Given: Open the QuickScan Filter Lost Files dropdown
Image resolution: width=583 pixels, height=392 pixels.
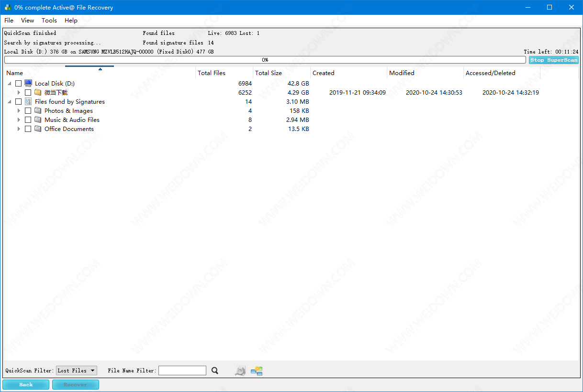Looking at the screenshot, I should (x=77, y=370).
